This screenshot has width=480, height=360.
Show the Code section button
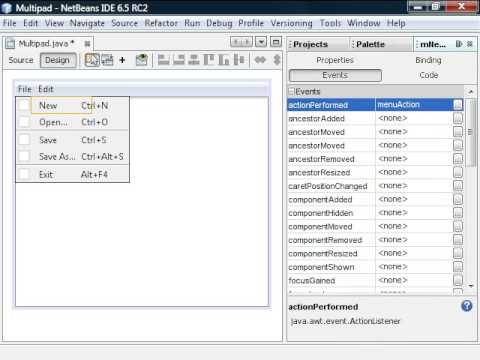tap(429, 75)
